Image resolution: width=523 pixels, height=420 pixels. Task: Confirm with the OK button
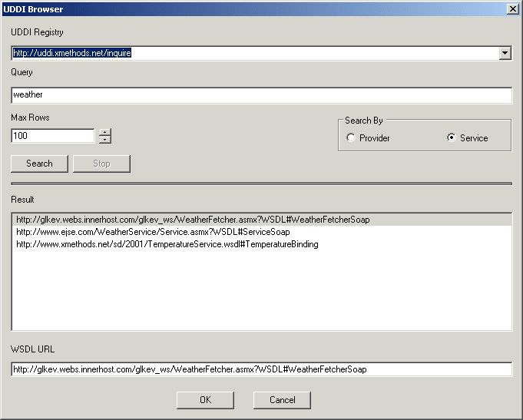205,400
